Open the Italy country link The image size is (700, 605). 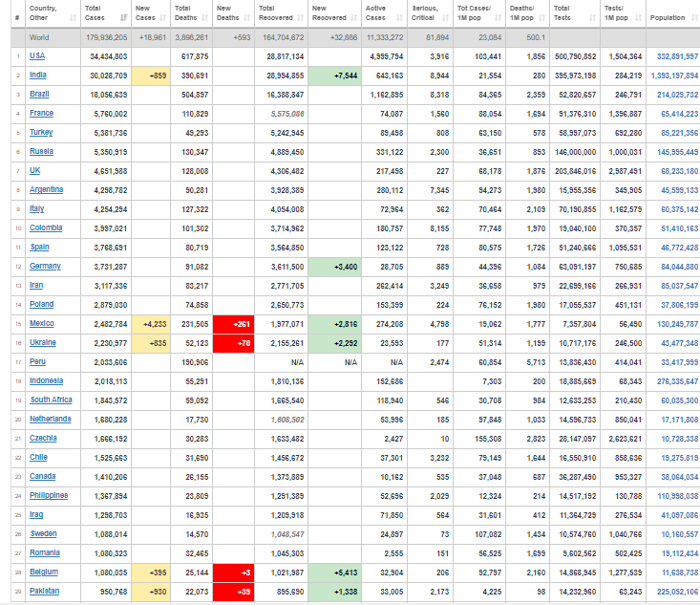click(36, 208)
